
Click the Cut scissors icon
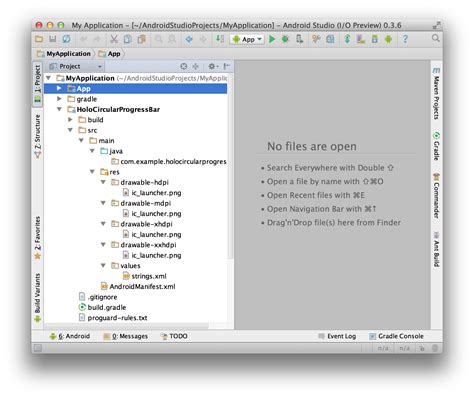point(114,39)
